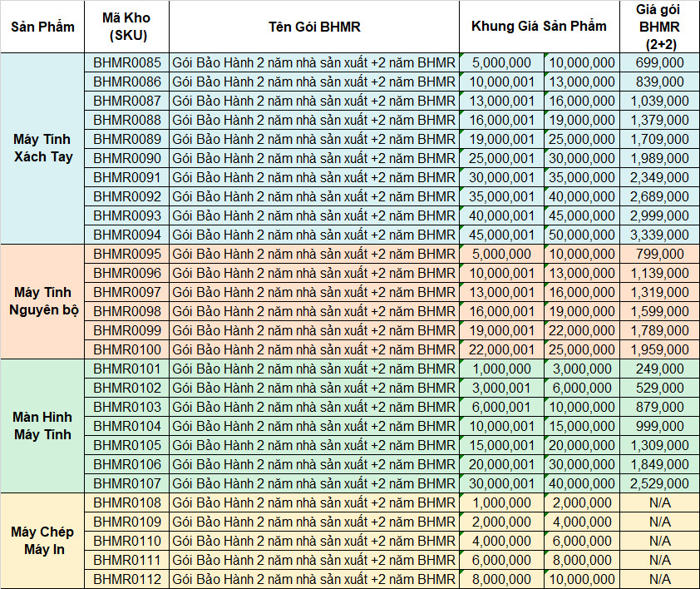Click the price cell 2,529,000

[659, 483]
